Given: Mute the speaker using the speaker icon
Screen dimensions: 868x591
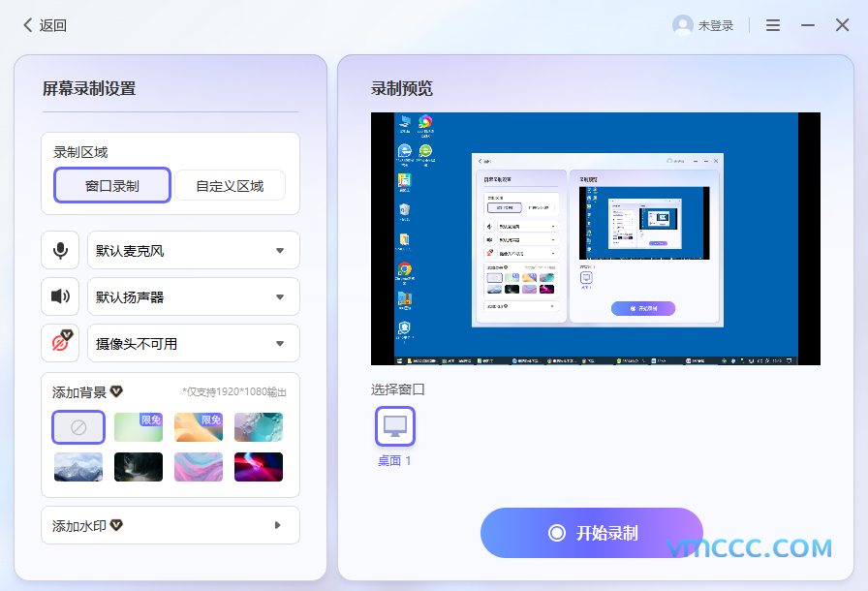Looking at the screenshot, I should click(x=60, y=296).
